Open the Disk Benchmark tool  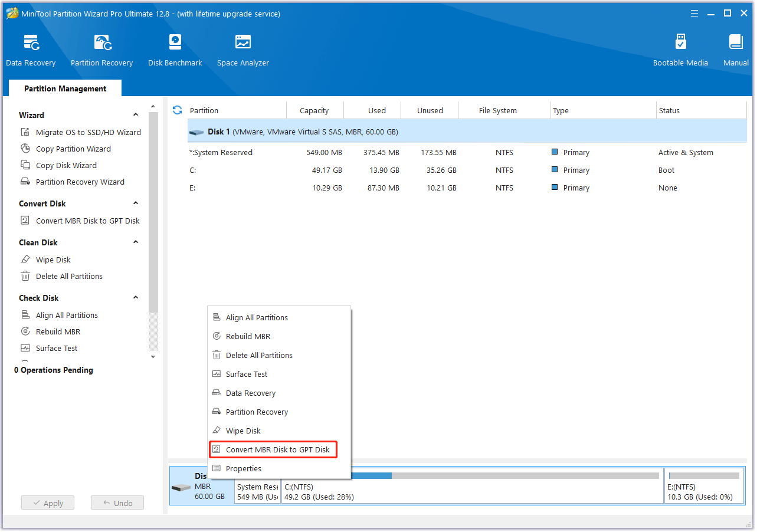click(x=175, y=51)
